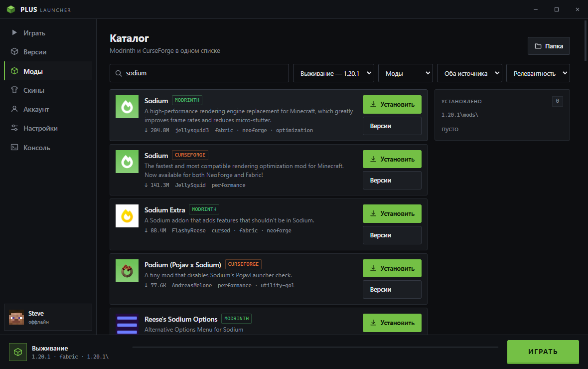Open Версии for Sodium Extra
Screen dimensions: 588x369
point(392,235)
